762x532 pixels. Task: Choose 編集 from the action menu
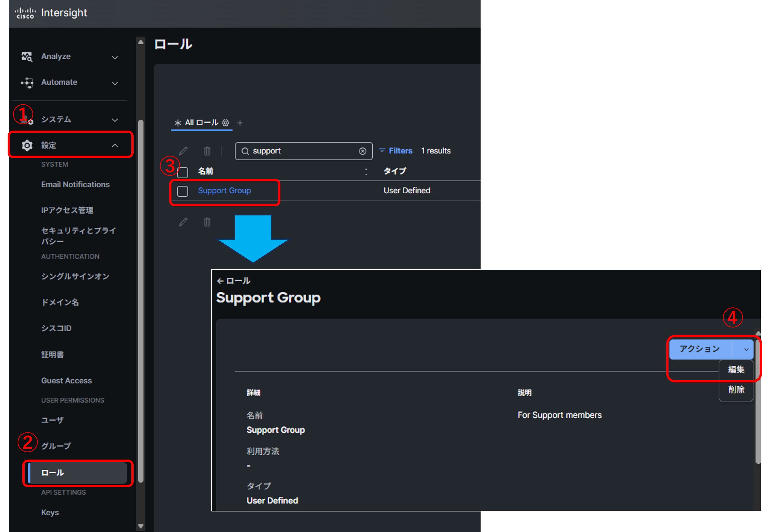point(736,369)
